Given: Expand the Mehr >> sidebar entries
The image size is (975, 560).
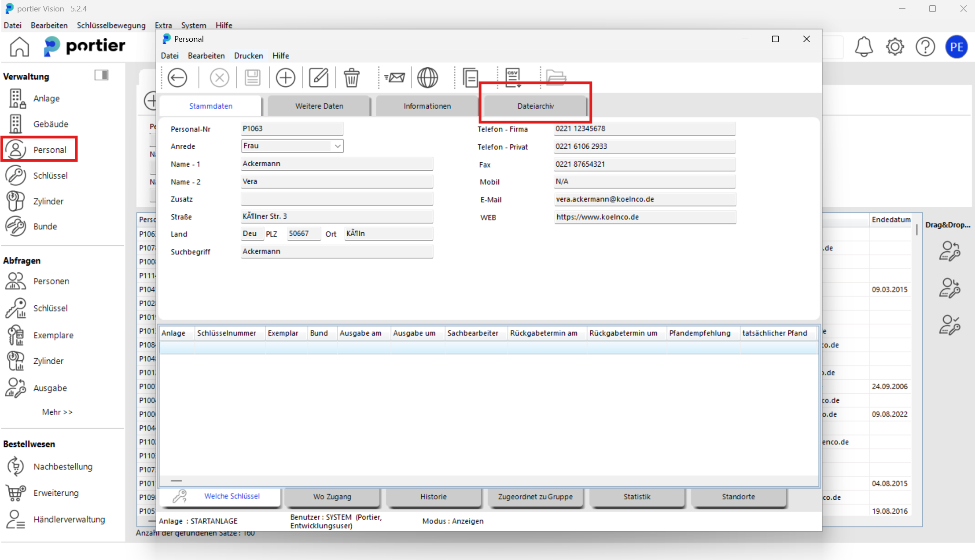Looking at the screenshot, I should click(57, 412).
